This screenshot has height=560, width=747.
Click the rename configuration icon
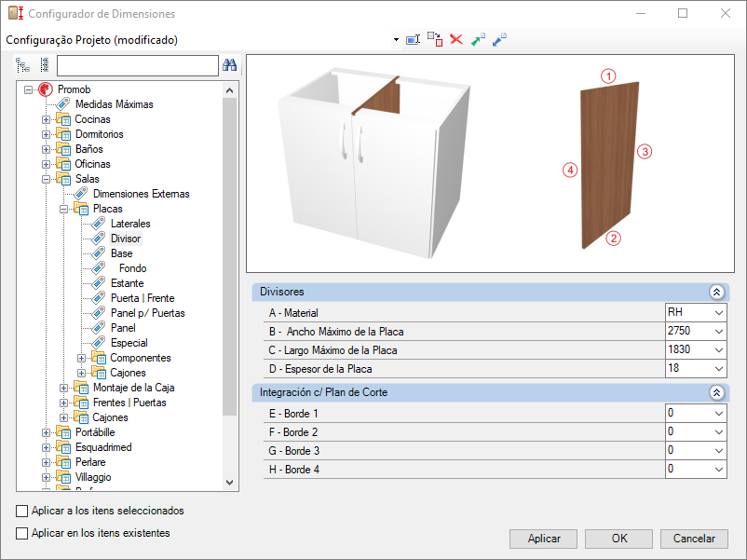(413, 39)
